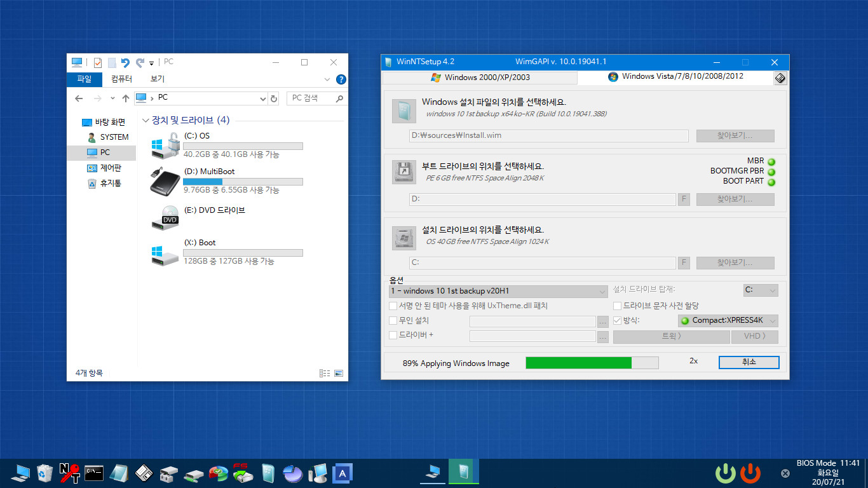Click the disk tools icon right of the WinNTSetup tabs

pyautogui.click(x=780, y=78)
